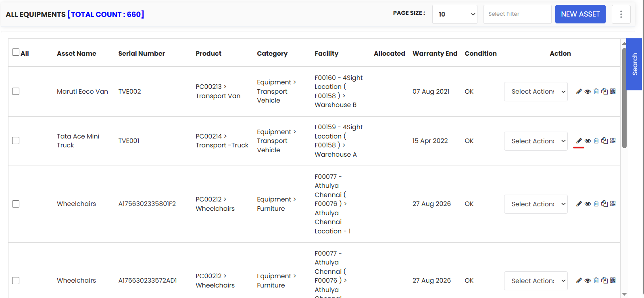Show QR code for Maruti Eeco Van
The width and height of the screenshot is (644, 298).
coord(613,92)
